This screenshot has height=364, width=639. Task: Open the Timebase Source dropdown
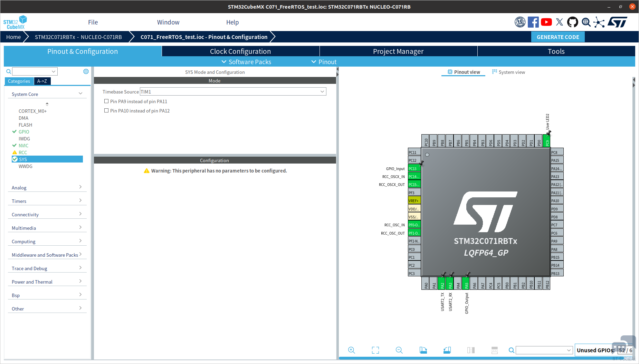point(233,91)
